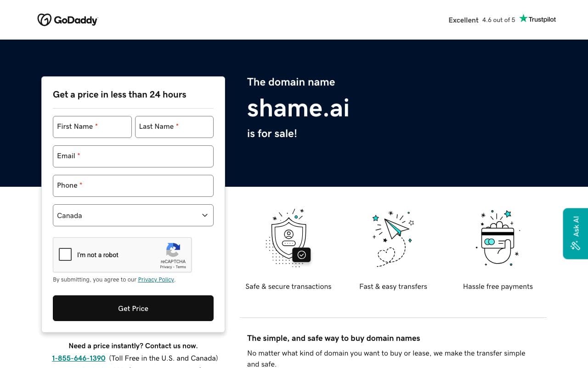The image size is (588, 368).
Task: Open the Ask AI side panel
Action: 575,233
